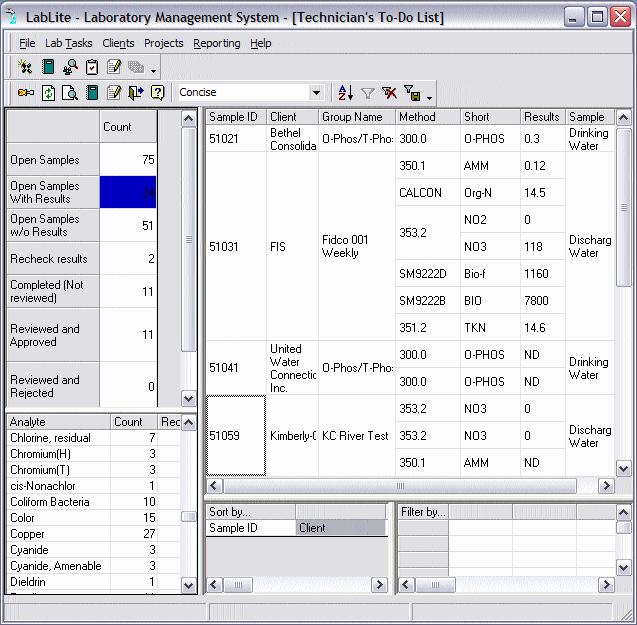Screen dimensions: 637x625
Task: Open second toolbar options arrow
Action: tap(429, 98)
